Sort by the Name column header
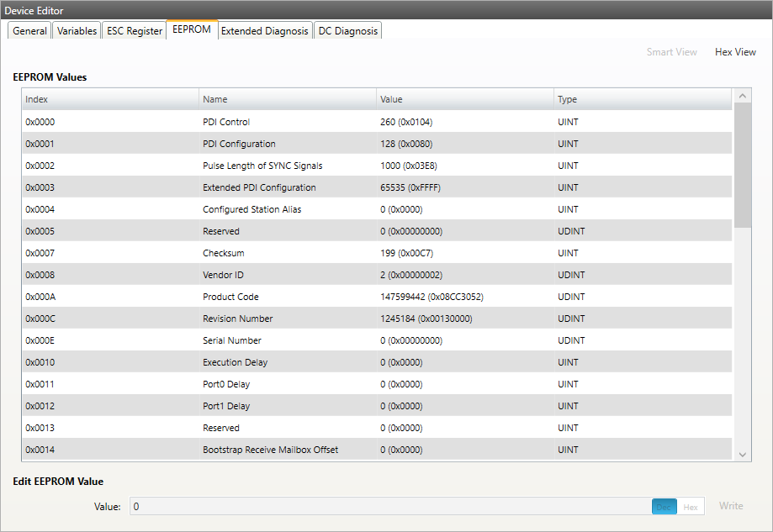Image resolution: width=773 pixels, height=532 pixels. [x=287, y=99]
